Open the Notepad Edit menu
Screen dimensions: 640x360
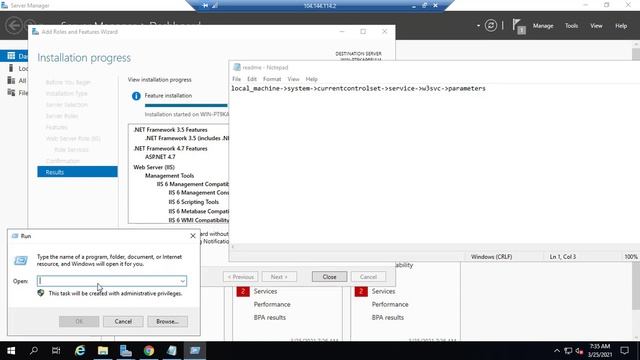coord(252,79)
